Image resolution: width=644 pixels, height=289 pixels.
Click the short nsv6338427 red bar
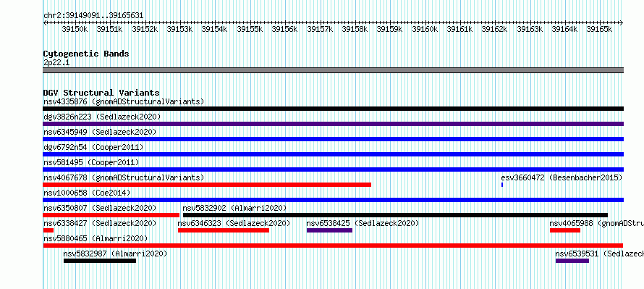coord(48,230)
